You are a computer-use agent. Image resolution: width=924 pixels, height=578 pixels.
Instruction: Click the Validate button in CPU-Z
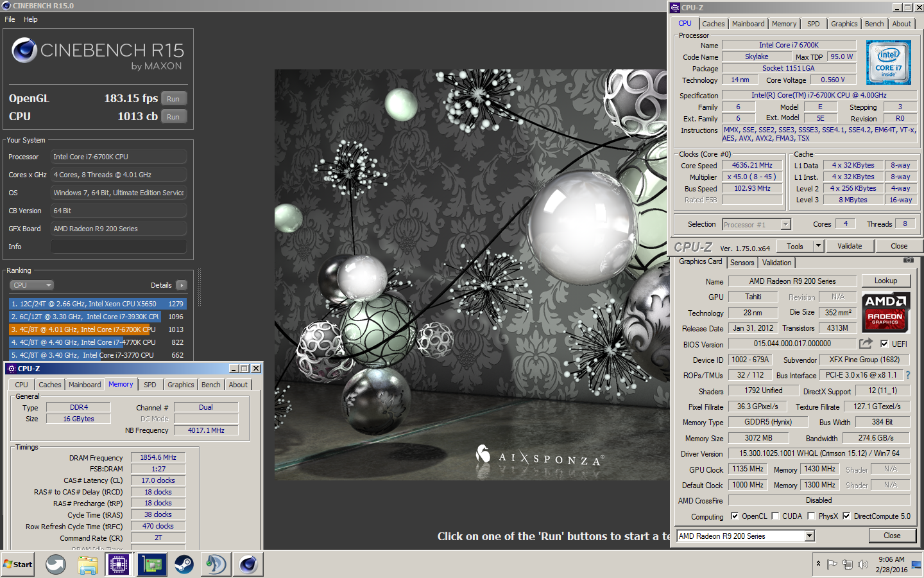tap(850, 246)
